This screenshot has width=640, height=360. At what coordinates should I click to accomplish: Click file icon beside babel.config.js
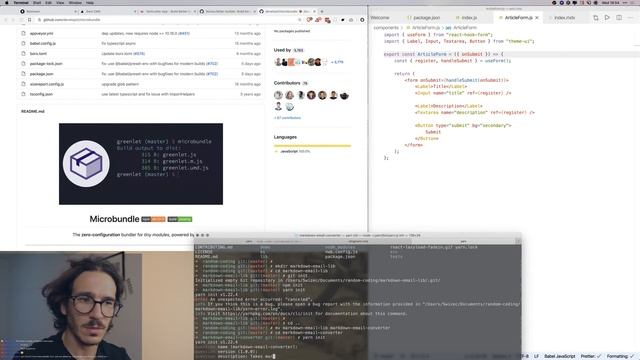(x=23, y=43)
